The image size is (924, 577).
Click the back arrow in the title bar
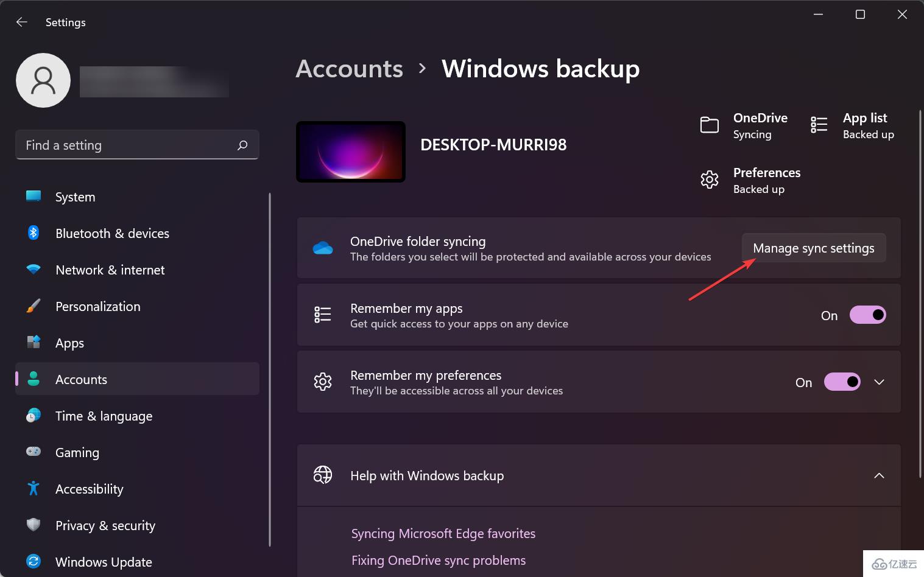point(22,22)
